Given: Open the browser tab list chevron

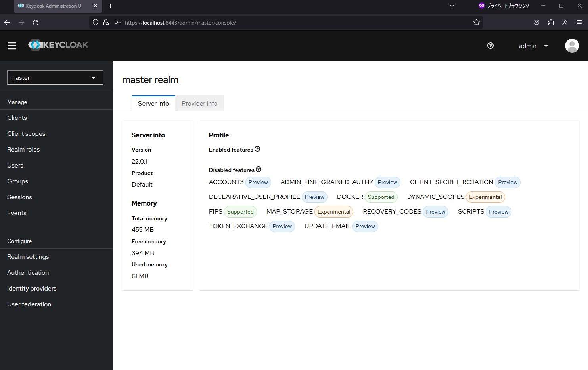Looking at the screenshot, I should [x=452, y=6].
